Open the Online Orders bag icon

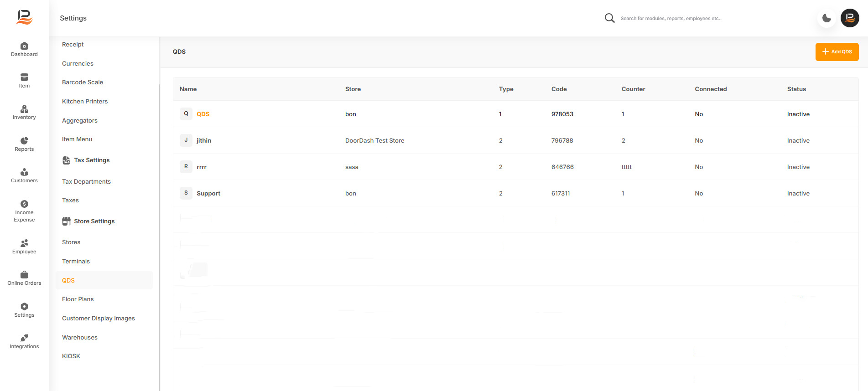coord(24,274)
